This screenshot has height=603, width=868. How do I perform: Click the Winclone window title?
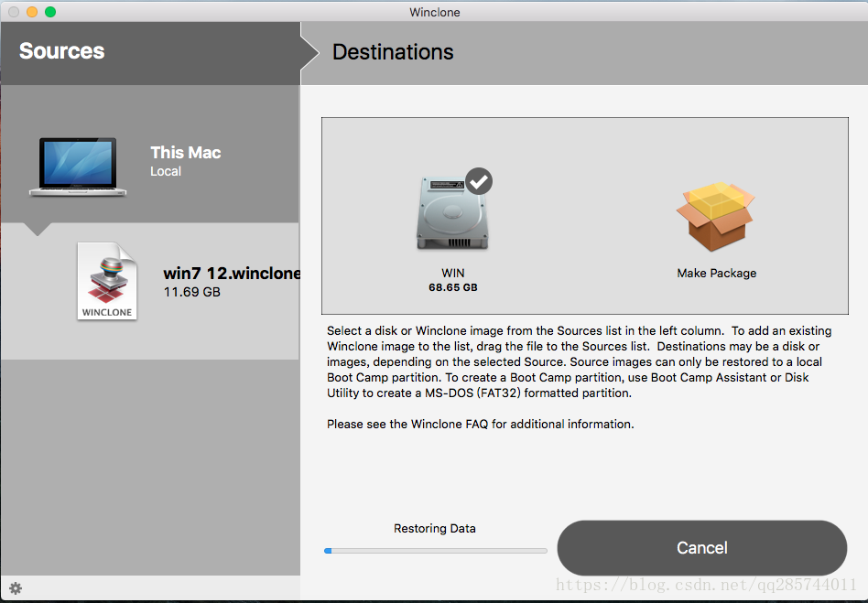click(435, 12)
